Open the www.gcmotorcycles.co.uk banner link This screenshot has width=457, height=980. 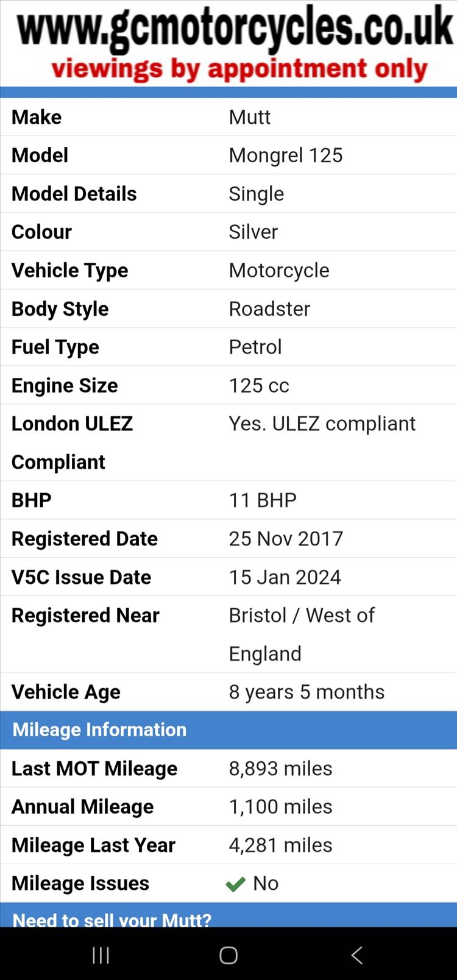coord(235,27)
